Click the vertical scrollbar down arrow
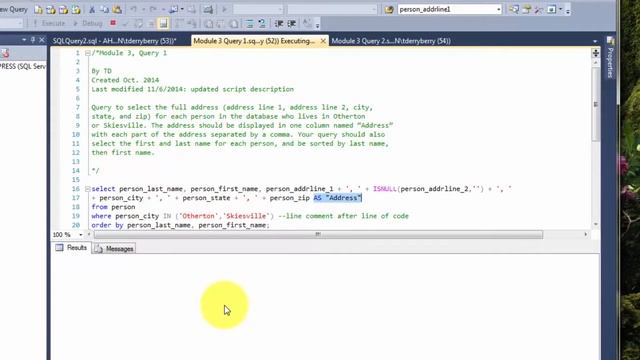Viewport: 640px width, 360px height. click(596, 224)
